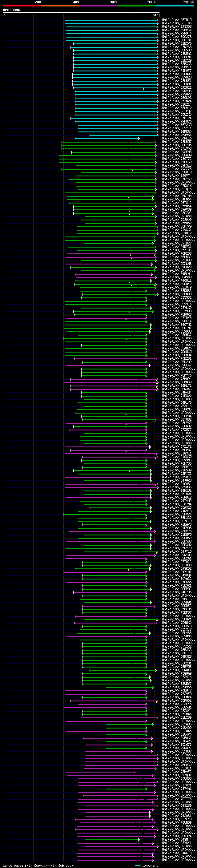The height and width of the screenshot is (868, 197).
Task: Click the UniRef100_Q9UUH4 hit name
Action: 177,355
